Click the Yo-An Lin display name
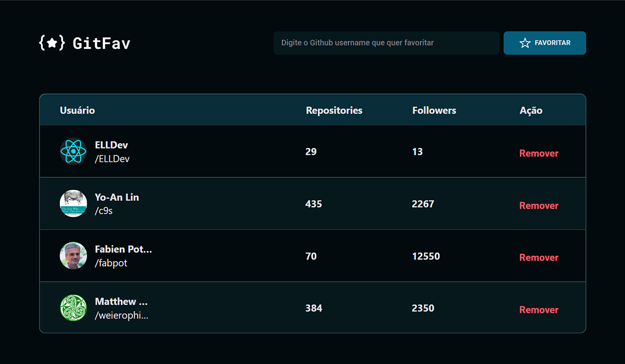Screen dimensions: 625x364 (x=117, y=197)
